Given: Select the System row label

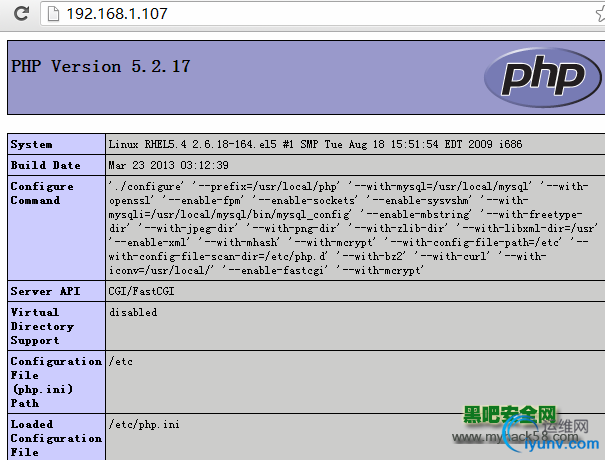Looking at the screenshot, I should (32, 144).
